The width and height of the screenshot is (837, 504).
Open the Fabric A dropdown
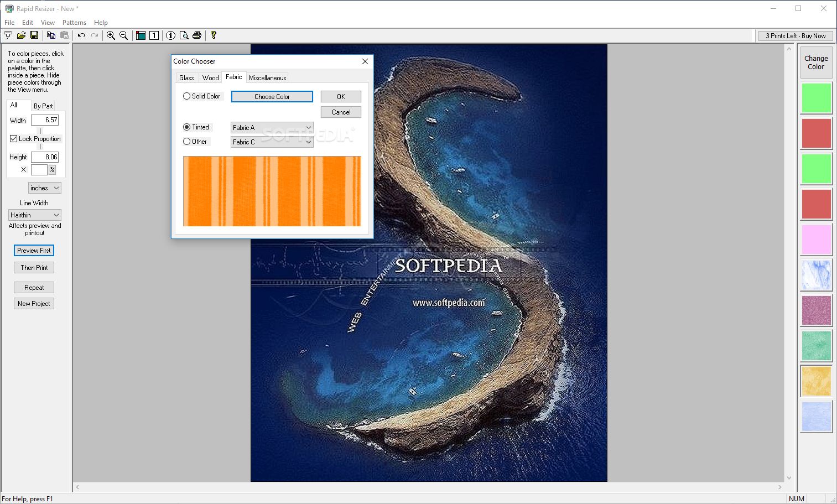pos(272,128)
